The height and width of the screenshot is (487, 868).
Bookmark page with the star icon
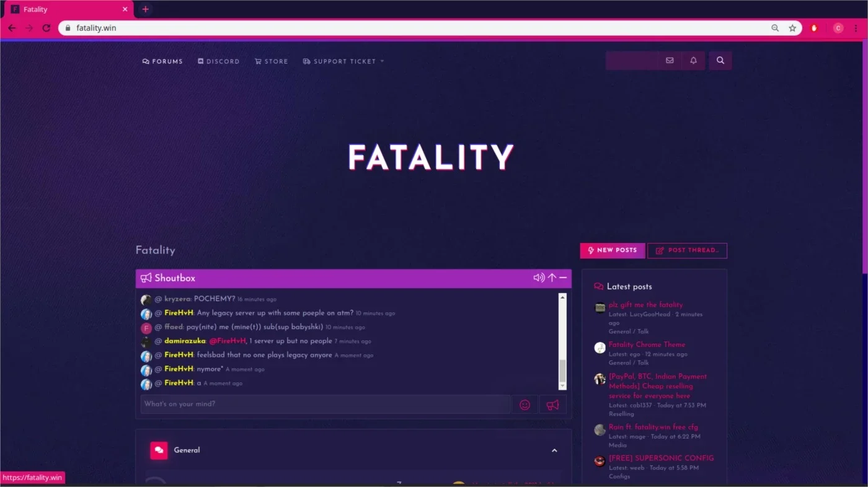click(x=792, y=28)
